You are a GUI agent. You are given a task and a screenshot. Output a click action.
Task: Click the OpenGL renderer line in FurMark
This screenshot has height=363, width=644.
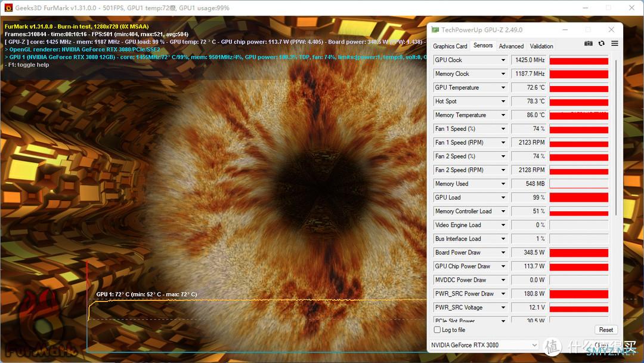pyautogui.click(x=82, y=50)
